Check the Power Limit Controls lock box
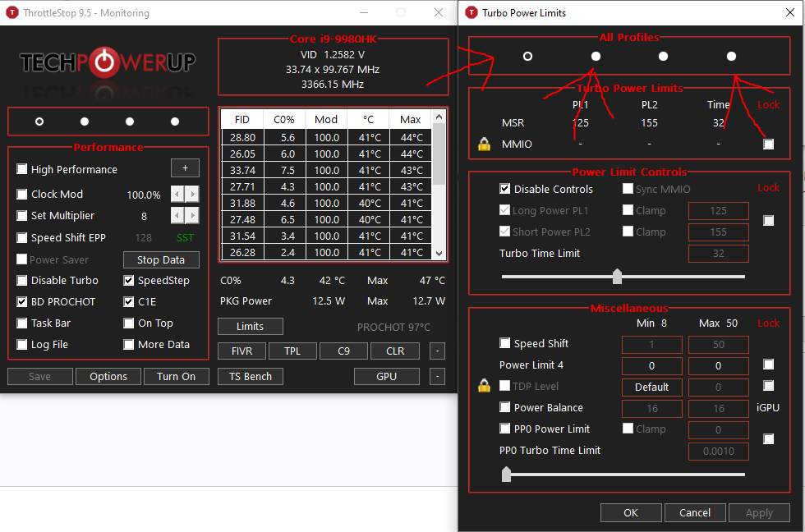Screen dimensions: 805x532 tap(768, 221)
